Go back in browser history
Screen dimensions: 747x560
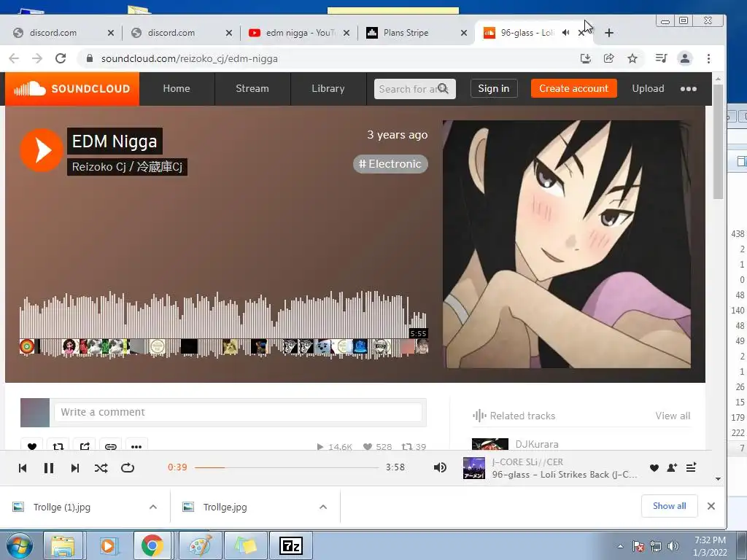15,58
